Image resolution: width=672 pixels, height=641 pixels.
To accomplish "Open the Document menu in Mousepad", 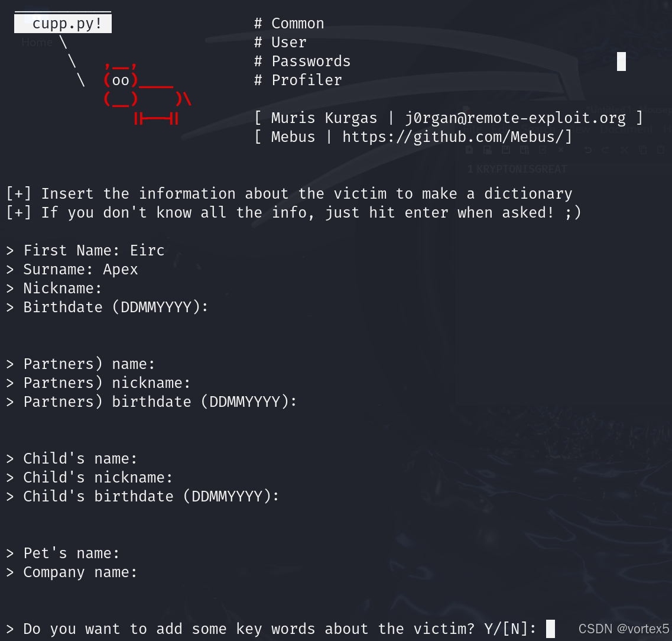I will pos(626,130).
